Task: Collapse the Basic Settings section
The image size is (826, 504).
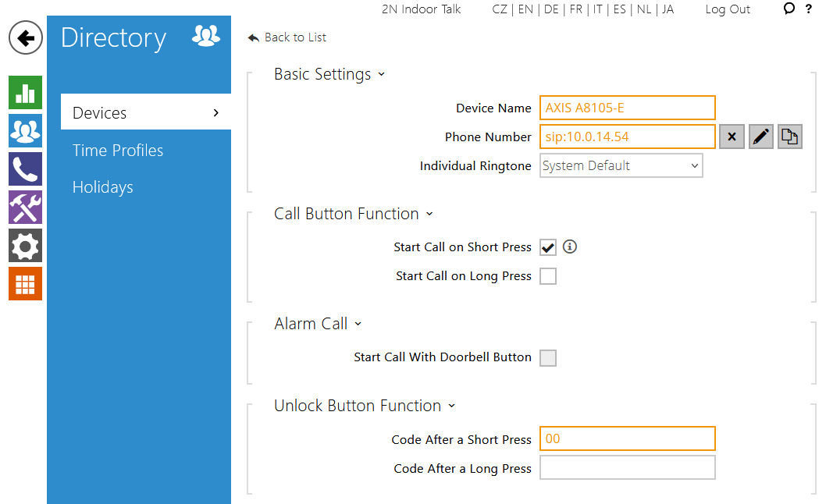Action: pyautogui.click(x=329, y=74)
